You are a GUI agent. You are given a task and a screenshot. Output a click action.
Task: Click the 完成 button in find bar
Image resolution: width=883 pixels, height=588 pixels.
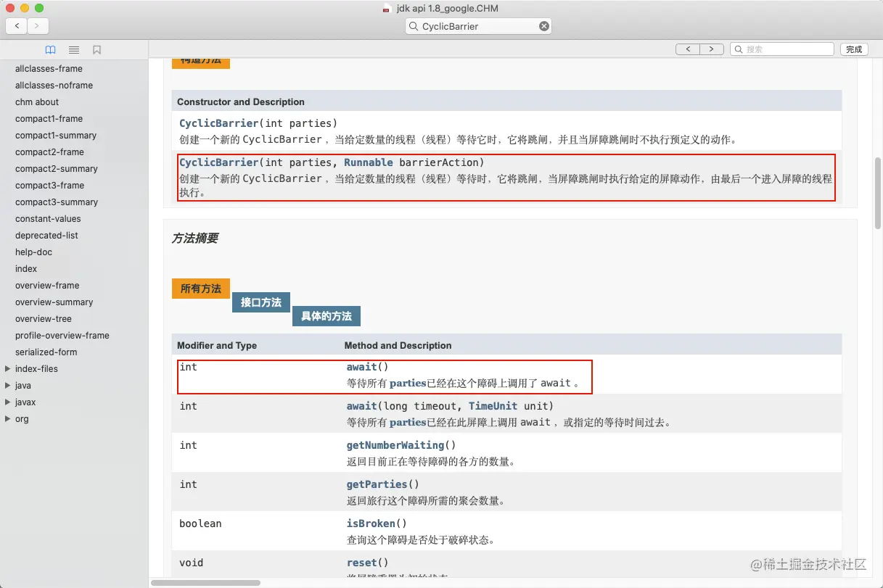click(854, 49)
